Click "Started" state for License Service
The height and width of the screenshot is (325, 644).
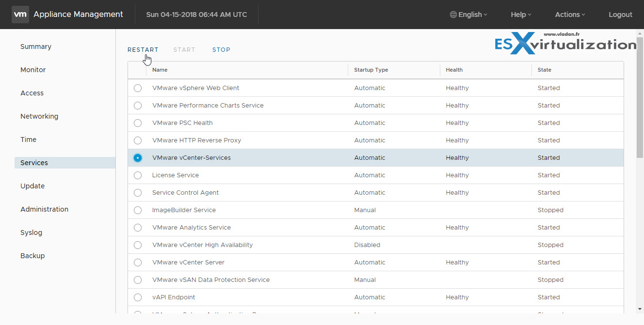(549, 175)
